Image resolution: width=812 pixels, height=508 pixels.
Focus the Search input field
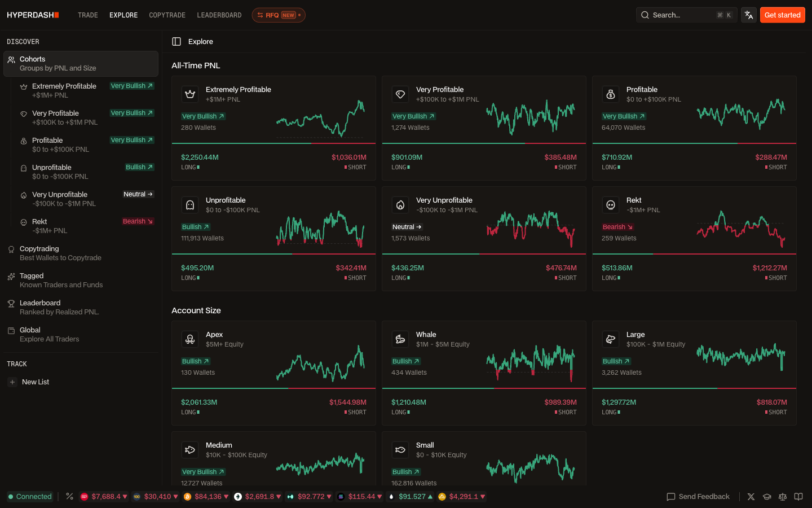pos(686,15)
